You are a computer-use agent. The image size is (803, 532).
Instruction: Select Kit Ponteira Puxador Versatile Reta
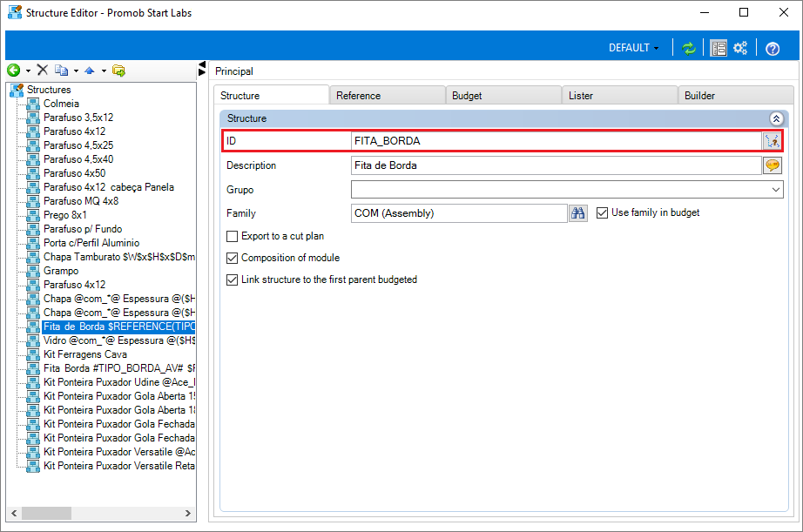118,466
